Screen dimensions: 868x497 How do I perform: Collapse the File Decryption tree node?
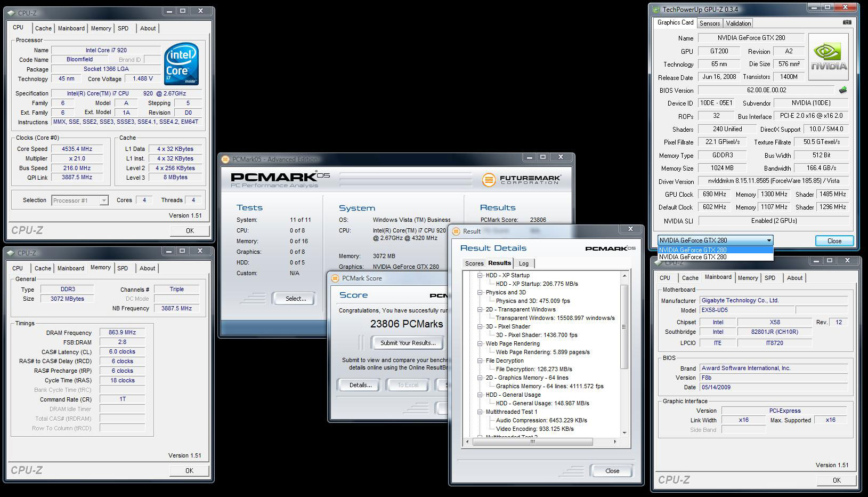click(x=480, y=360)
